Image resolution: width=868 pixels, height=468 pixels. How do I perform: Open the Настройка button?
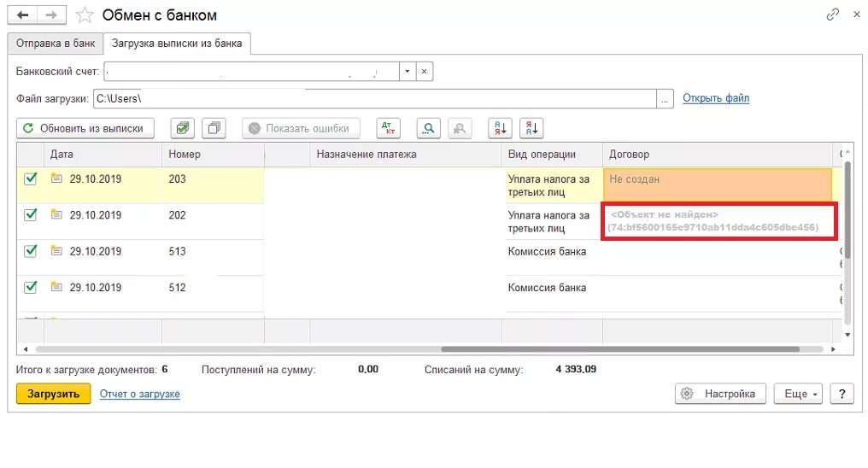(720, 394)
